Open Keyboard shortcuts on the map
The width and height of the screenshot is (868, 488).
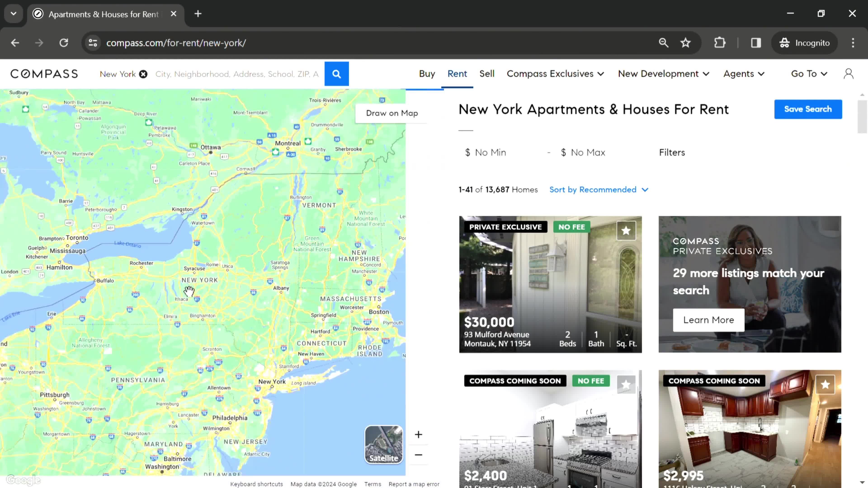pyautogui.click(x=256, y=484)
